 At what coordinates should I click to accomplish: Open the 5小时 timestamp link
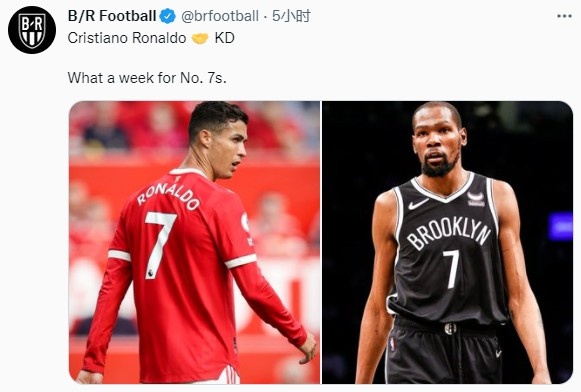(291, 16)
